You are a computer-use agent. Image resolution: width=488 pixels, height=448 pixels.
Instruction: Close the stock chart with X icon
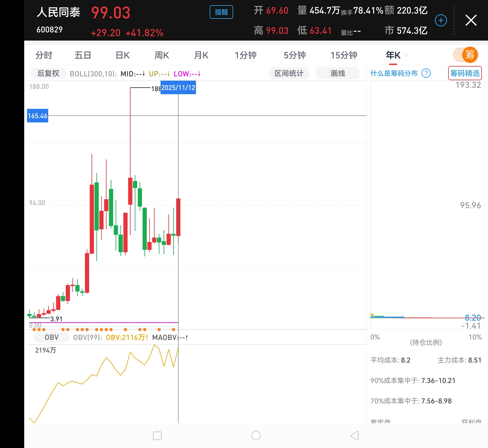click(471, 20)
